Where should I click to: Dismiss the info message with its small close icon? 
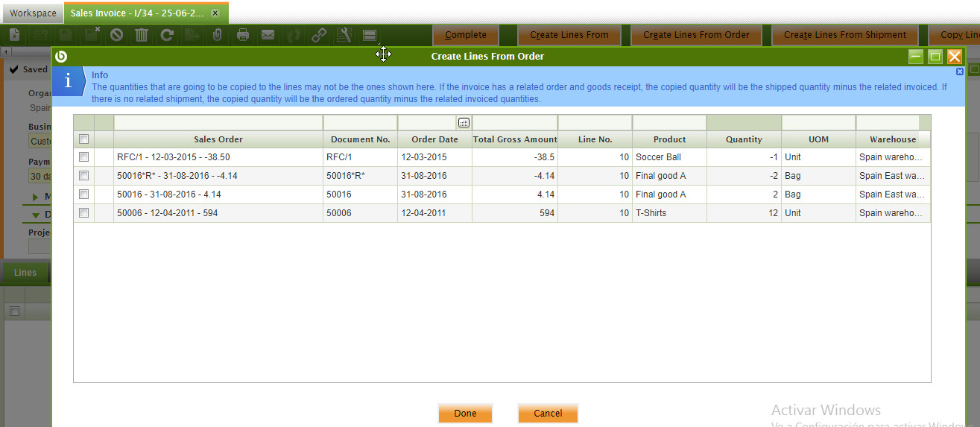(960, 72)
